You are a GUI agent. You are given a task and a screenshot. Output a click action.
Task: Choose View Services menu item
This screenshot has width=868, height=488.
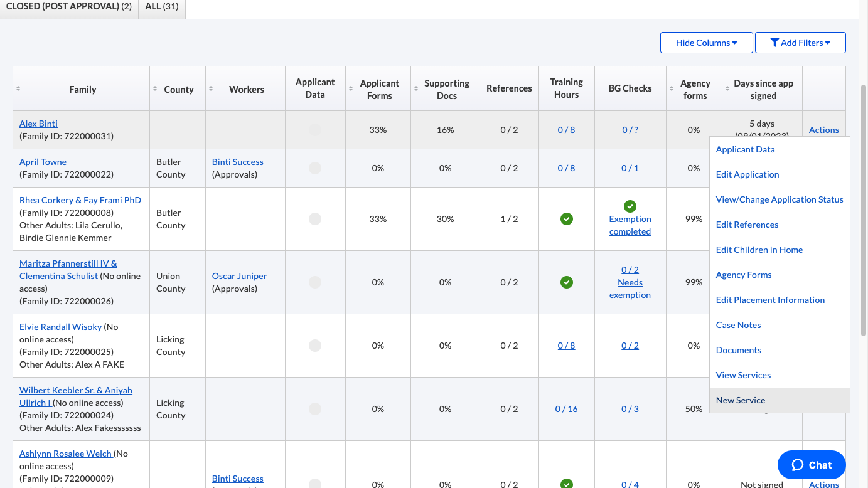point(780,375)
